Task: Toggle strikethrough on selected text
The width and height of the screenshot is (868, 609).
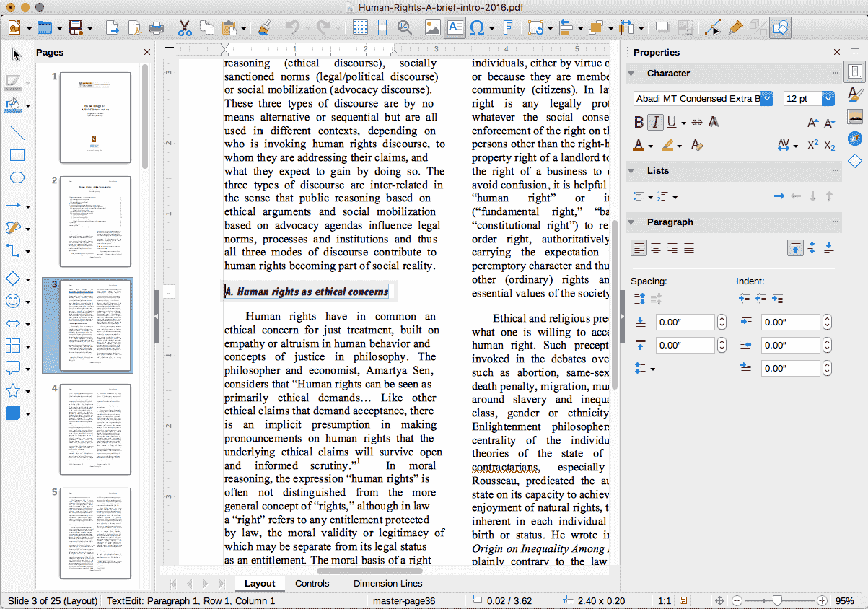Action: coord(696,122)
